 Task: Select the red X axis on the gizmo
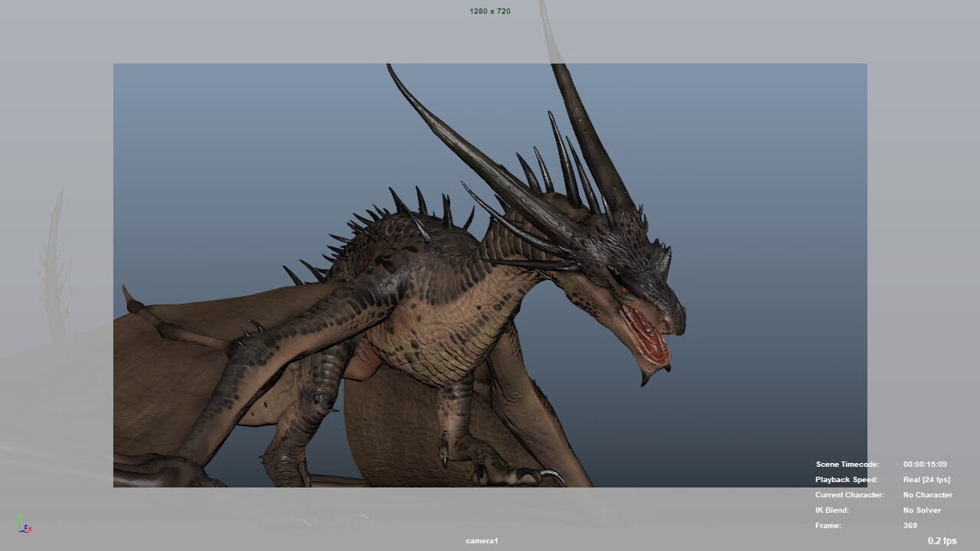point(30,530)
